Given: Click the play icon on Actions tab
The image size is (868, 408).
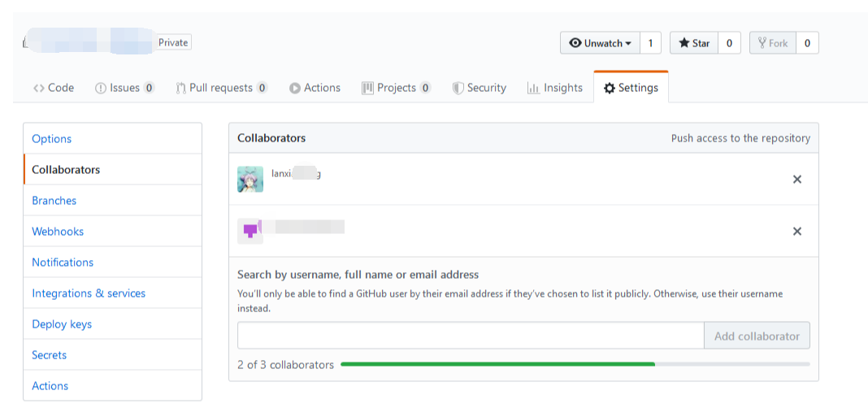Looking at the screenshot, I should click(295, 88).
